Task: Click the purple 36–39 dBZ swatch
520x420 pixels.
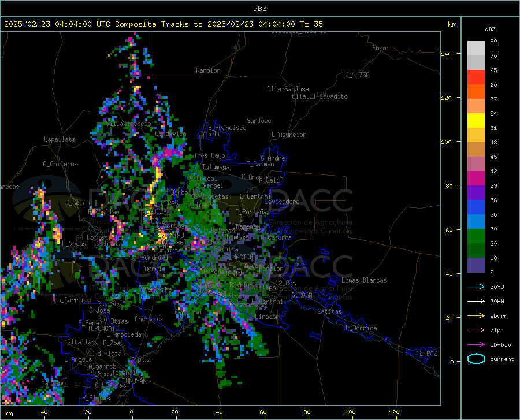Action: coord(476,193)
